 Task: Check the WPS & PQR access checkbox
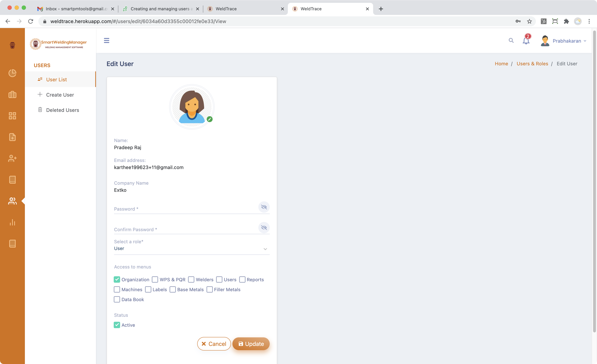coord(155,279)
